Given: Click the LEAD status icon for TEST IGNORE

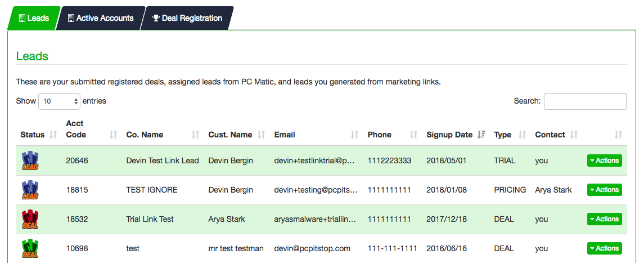Looking at the screenshot, I should pyautogui.click(x=30, y=190).
